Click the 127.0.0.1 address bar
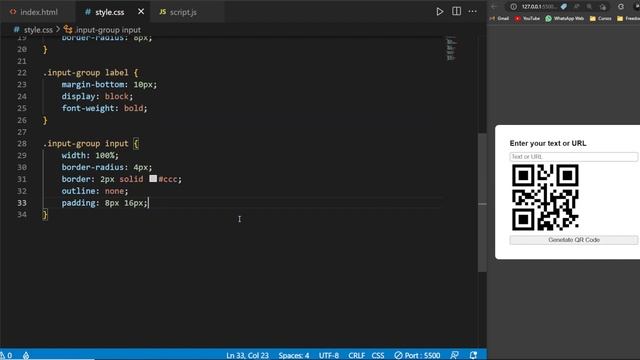This screenshot has height=360, width=640. (x=538, y=7)
